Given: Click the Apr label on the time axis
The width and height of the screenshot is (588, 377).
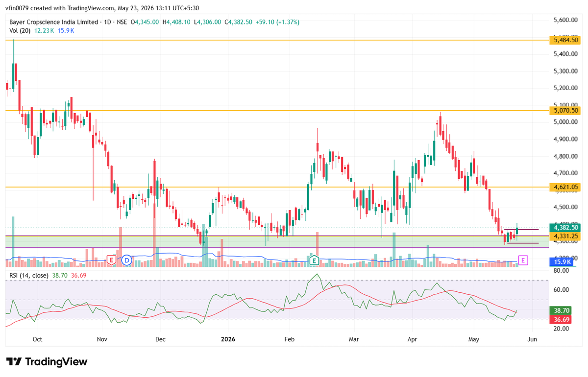Looking at the screenshot, I should point(413,339).
